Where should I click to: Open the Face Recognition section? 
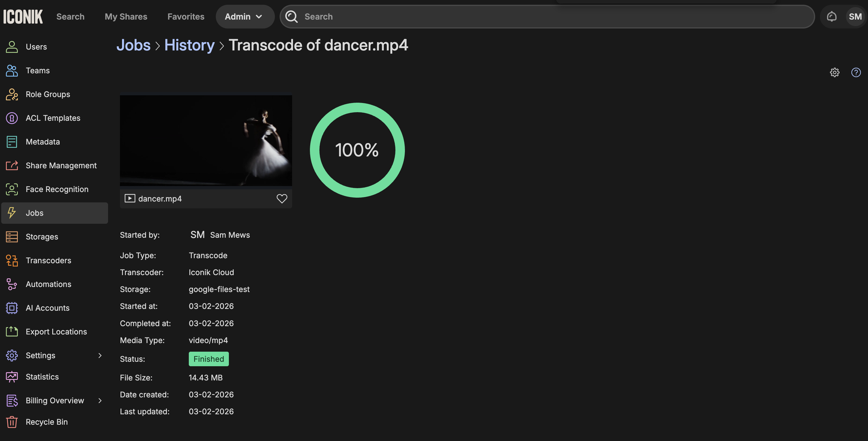click(x=57, y=189)
